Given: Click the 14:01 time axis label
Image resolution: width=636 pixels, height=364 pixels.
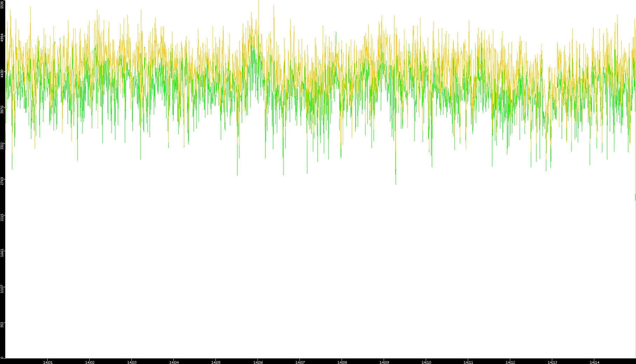Looking at the screenshot, I should (x=48, y=362).
